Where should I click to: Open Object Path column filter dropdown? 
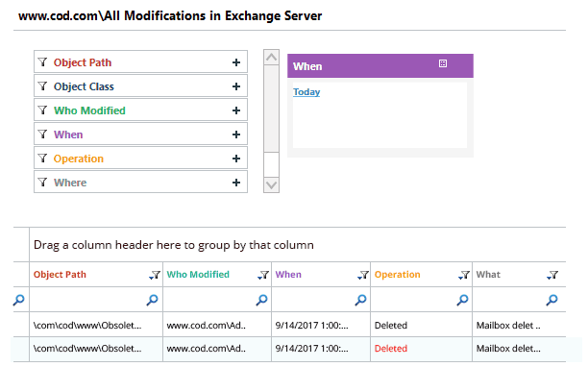click(155, 275)
